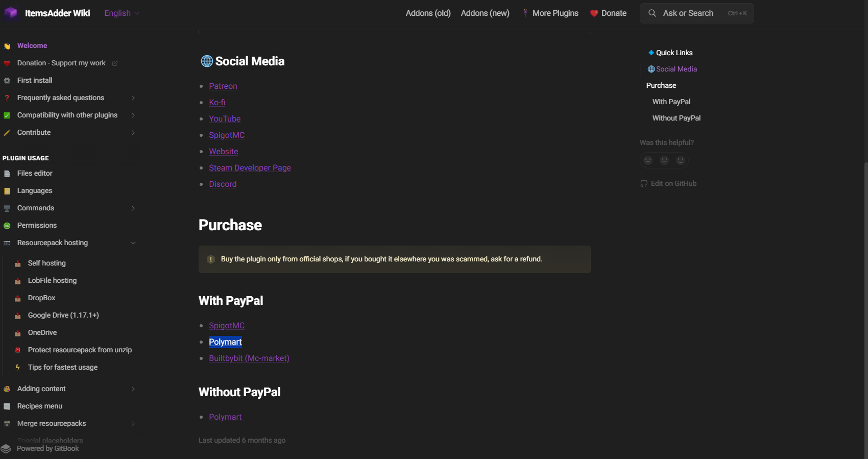The height and width of the screenshot is (459, 868).
Task: Expand the Commands section chevron
Action: pyautogui.click(x=133, y=208)
